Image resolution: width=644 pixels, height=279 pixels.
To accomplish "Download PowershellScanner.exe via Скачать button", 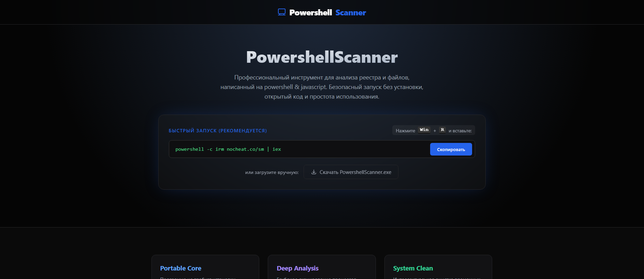I will pyautogui.click(x=351, y=172).
